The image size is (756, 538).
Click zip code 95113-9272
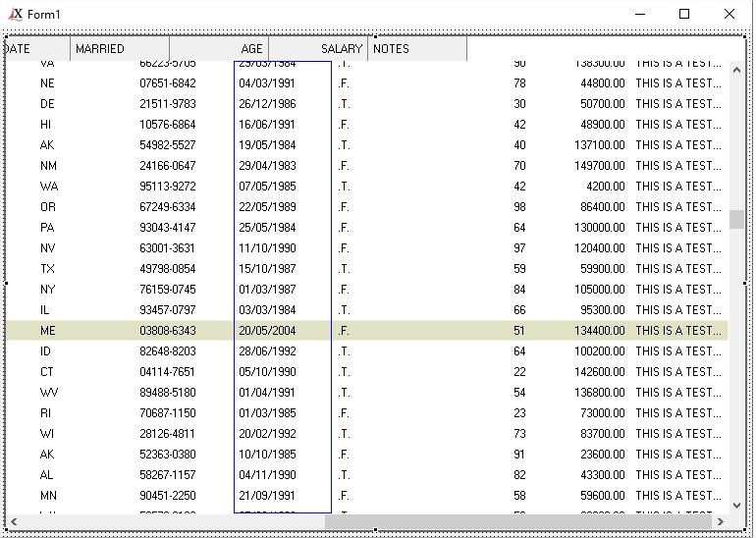(168, 187)
